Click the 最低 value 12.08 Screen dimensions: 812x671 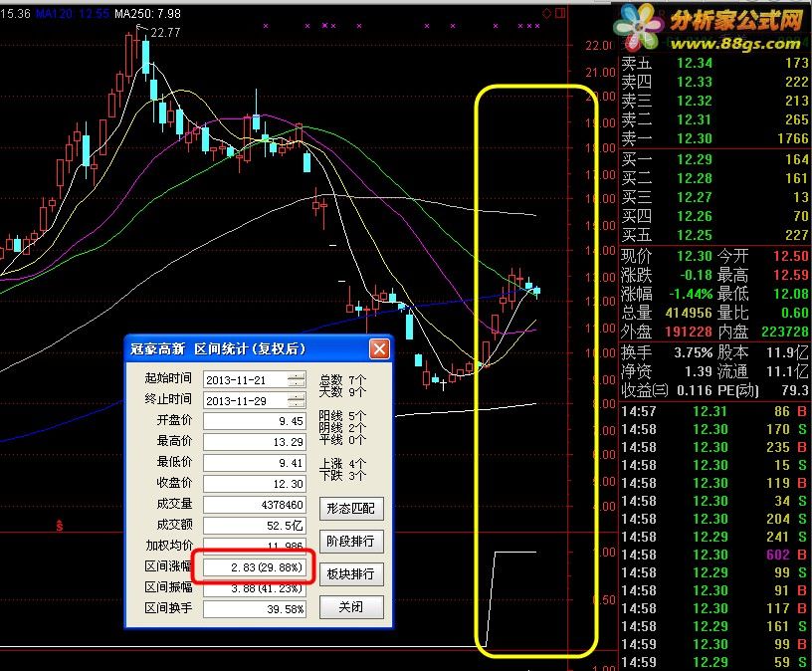point(790,294)
